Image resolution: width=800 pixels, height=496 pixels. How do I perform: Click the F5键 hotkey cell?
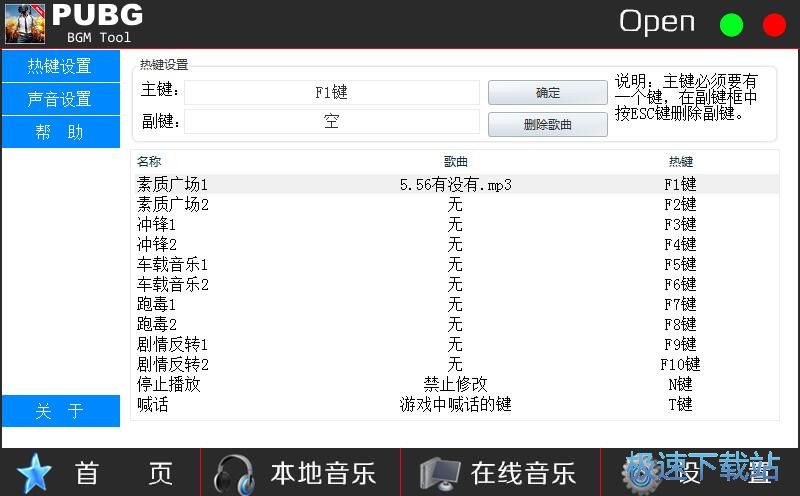click(681, 264)
